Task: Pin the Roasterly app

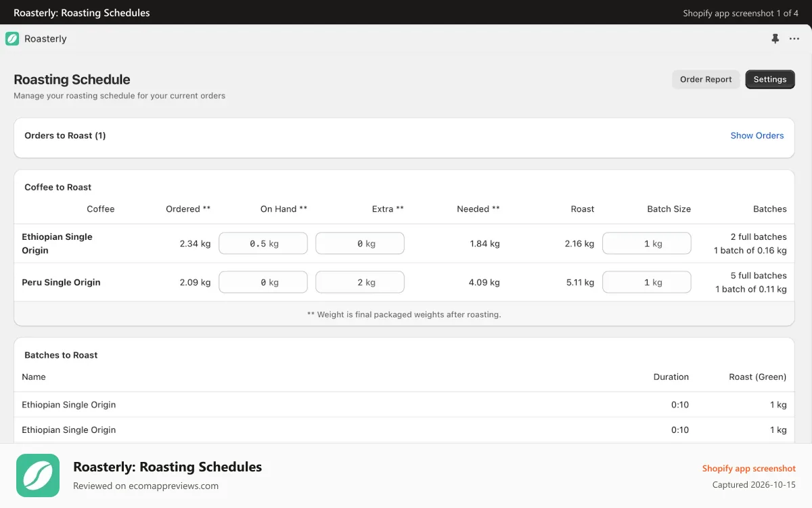Action: (x=775, y=39)
